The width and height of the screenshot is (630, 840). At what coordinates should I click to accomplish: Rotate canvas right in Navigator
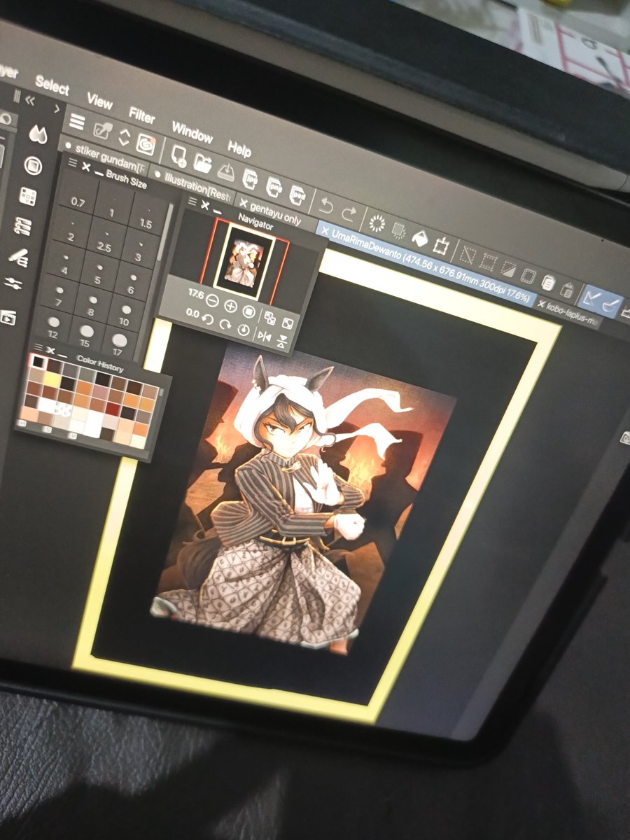coord(225,324)
